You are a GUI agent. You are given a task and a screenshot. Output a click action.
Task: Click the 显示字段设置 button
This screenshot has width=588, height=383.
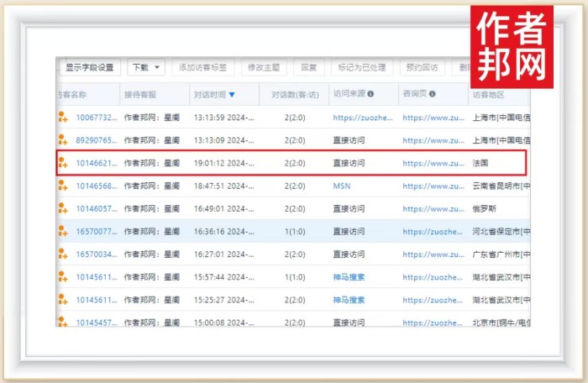tap(92, 67)
